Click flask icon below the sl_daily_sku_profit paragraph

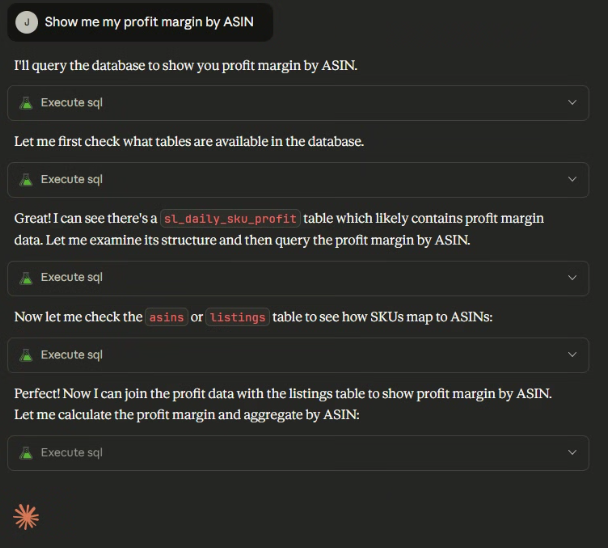coord(26,278)
